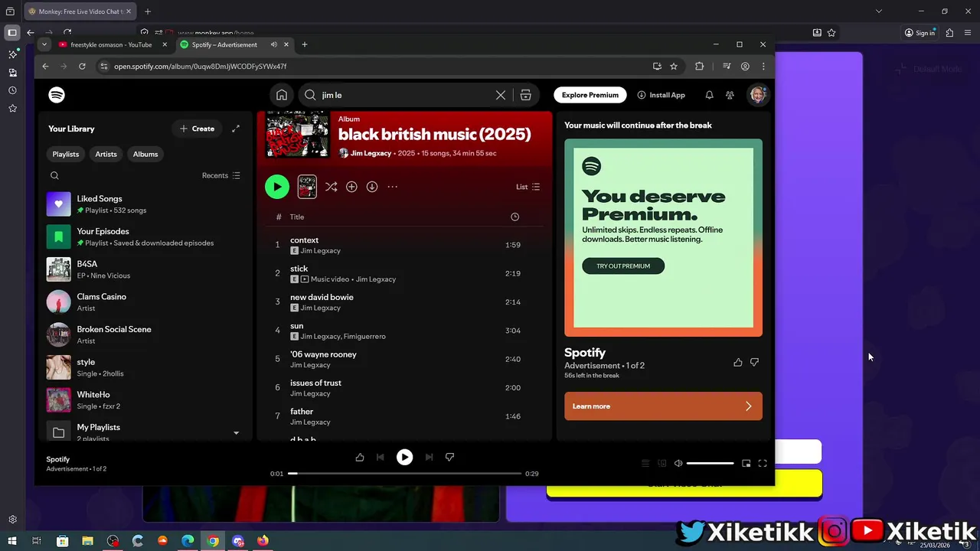Open the Spotify profile avatar menu
This screenshot has width=980, height=551.
758,95
